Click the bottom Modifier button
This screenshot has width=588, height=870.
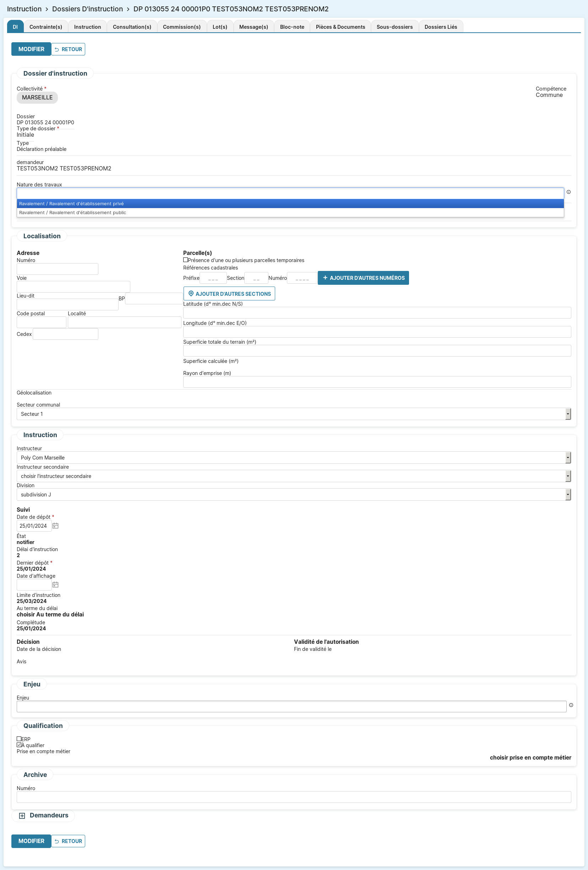point(31,841)
